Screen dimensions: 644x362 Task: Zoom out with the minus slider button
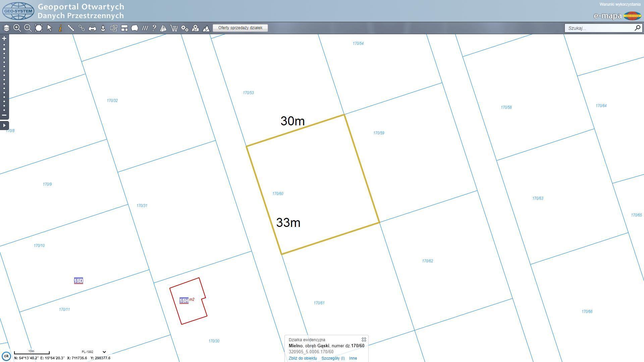coord(4,115)
